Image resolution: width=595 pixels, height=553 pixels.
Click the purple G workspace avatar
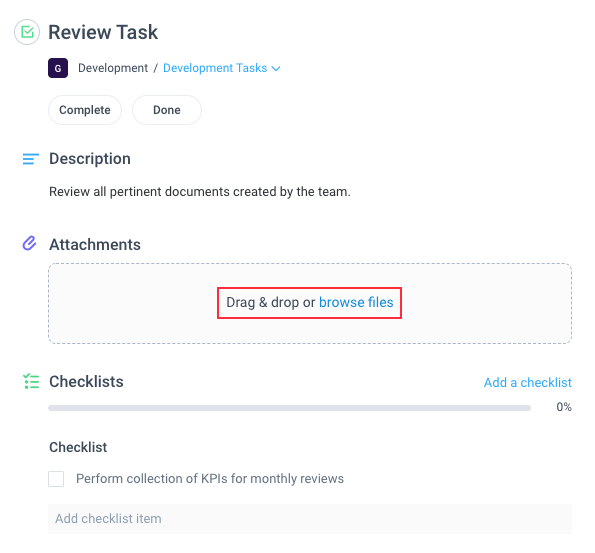point(58,68)
